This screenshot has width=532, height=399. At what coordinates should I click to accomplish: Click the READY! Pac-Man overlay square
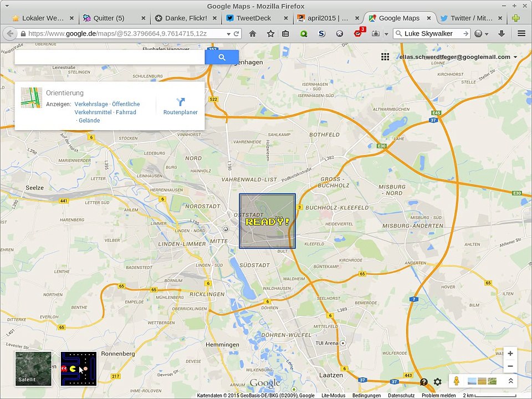pyautogui.click(x=267, y=221)
